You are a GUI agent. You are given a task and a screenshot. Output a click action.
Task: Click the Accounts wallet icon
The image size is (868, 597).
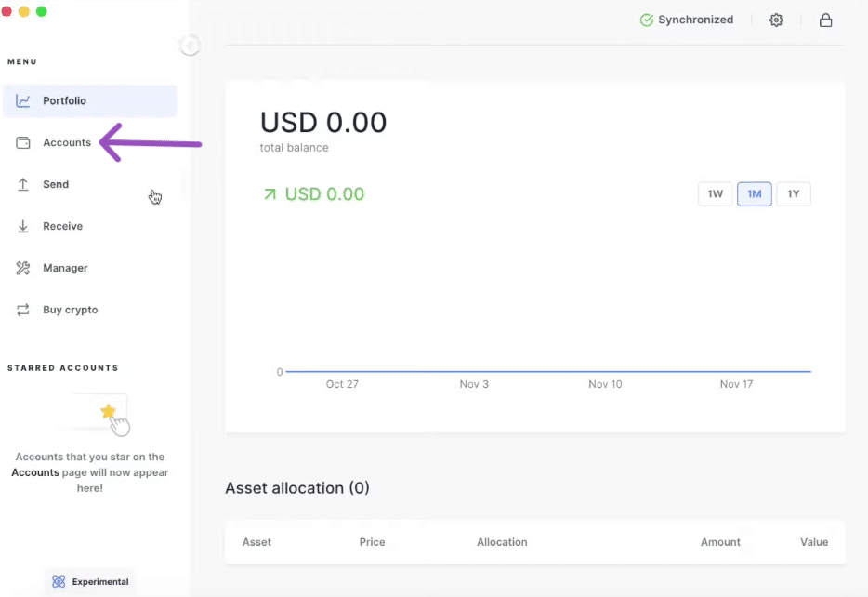[23, 143]
